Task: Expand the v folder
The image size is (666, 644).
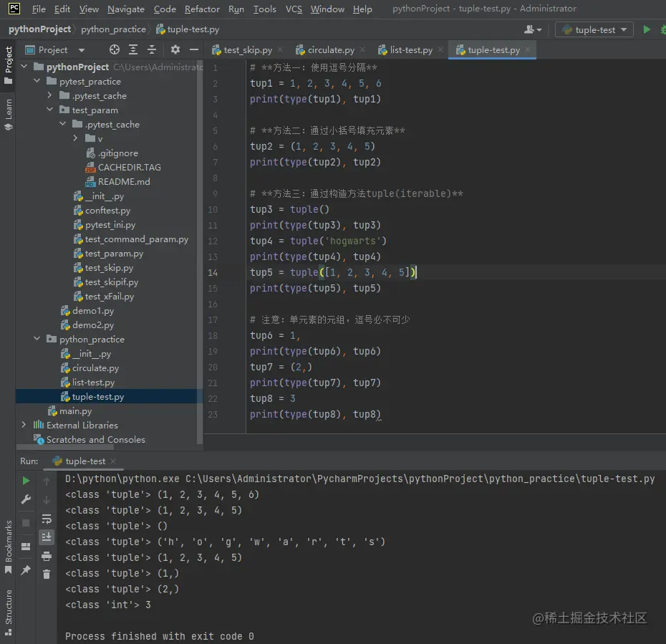Action: coord(75,138)
